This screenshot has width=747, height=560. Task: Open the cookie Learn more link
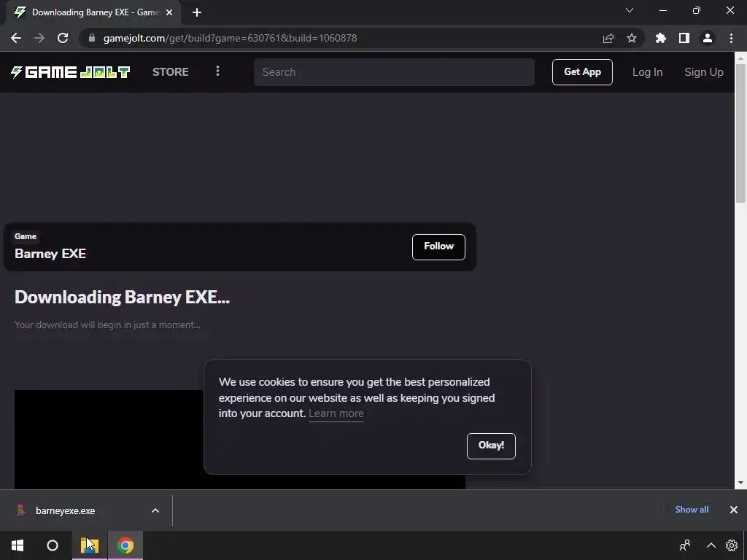[336, 413]
